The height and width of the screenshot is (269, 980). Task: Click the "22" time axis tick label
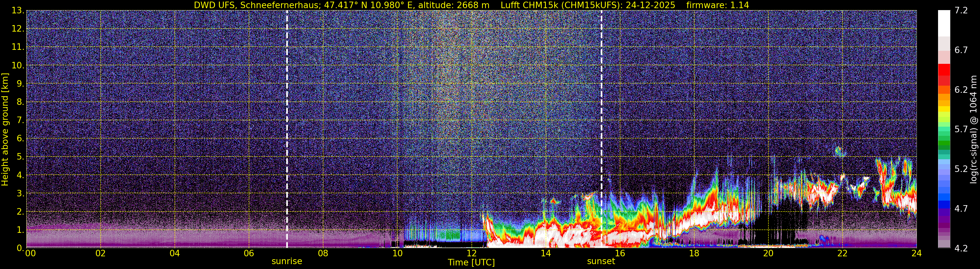pyautogui.click(x=842, y=254)
